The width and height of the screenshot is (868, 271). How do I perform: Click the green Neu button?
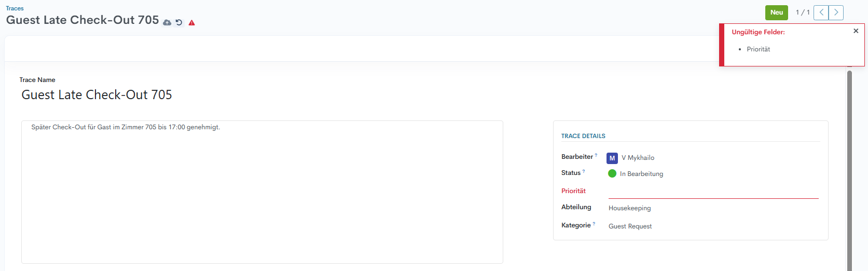pos(776,12)
